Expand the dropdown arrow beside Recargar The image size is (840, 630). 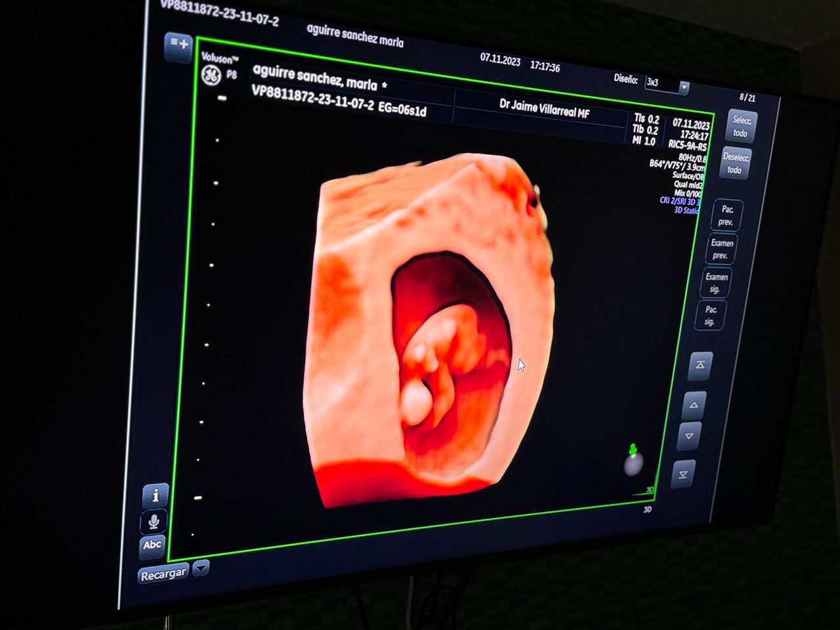click(x=201, y=568)
